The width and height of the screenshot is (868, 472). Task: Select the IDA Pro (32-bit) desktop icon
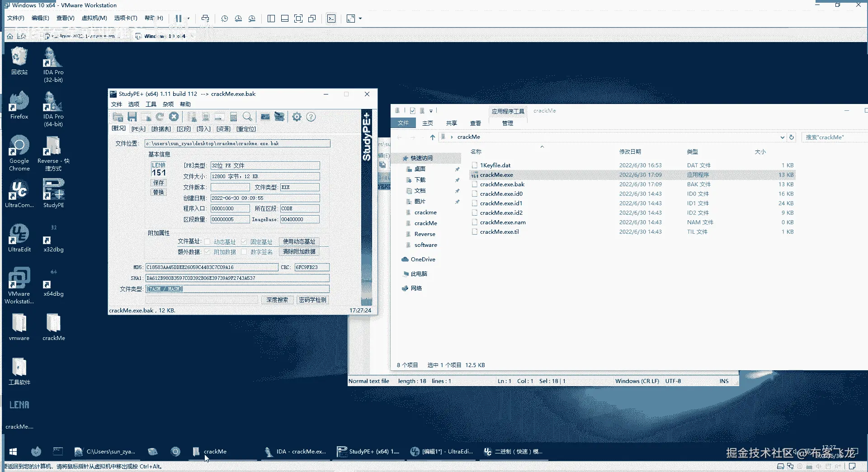(53, 65)
